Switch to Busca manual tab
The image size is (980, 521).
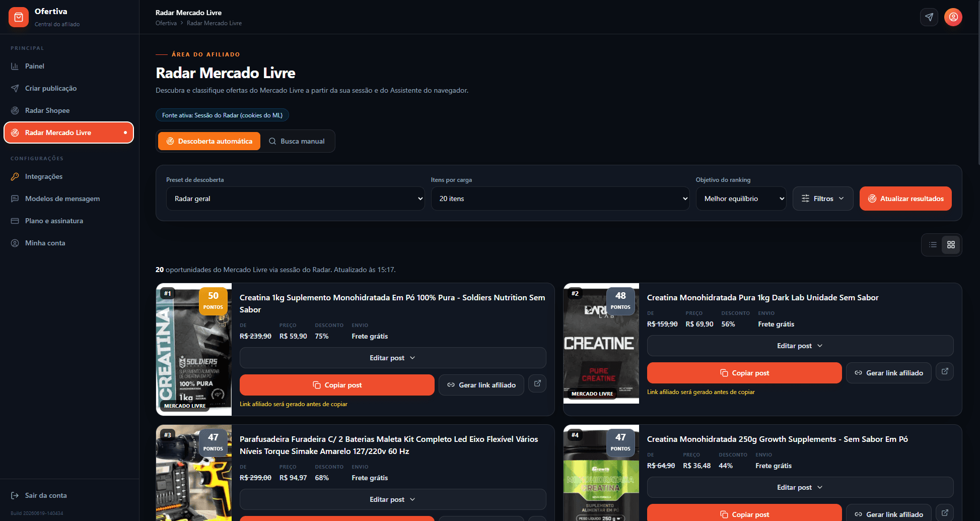click(297, 141)
